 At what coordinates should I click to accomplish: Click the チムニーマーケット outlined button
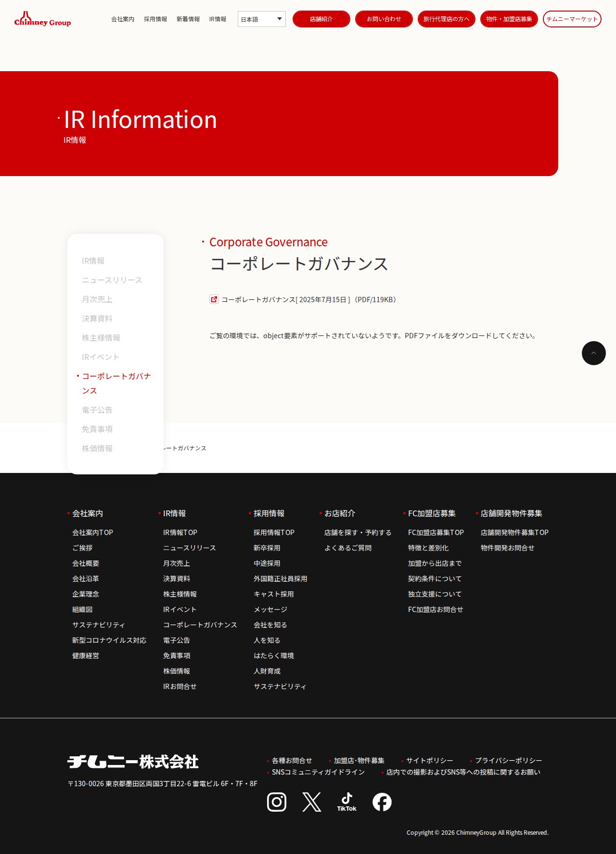(x=572, y=19)
